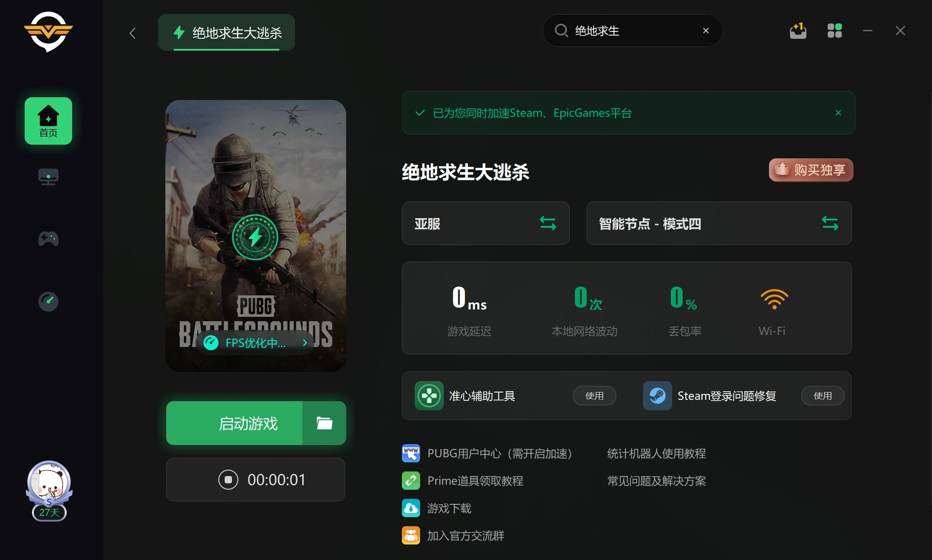This screenshot has width=932, height=560.
Task: Open the 首页 home sidebar tab
Action: (x=48, y=121)
